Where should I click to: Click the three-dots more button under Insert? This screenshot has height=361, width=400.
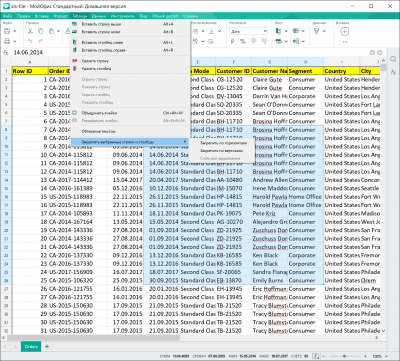pyautogui.click(x=345, y=42)
